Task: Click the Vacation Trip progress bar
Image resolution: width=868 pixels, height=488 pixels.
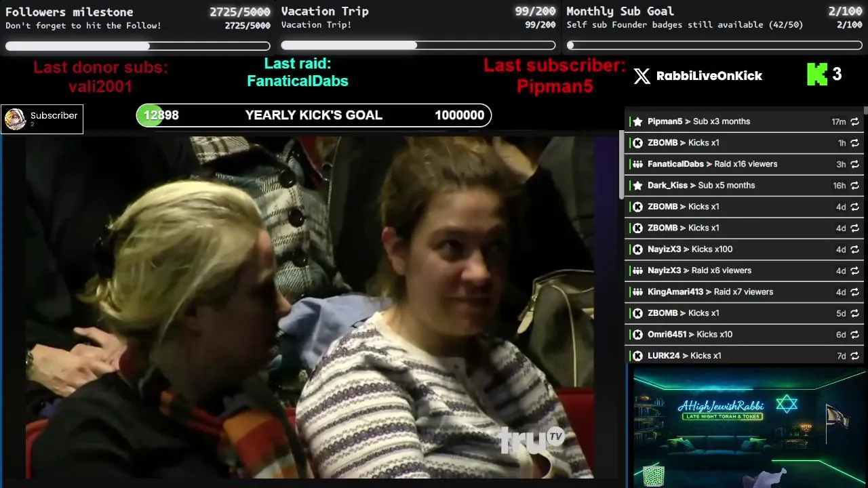Action: [418, 45]
